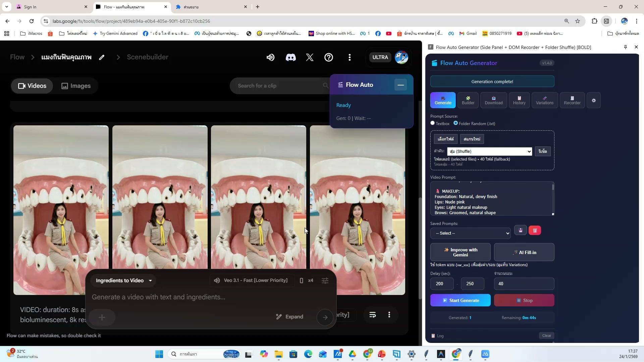Toggle the sound speaker icon in header
This screenshot has height=362, width=644.
tap(270, 57)
